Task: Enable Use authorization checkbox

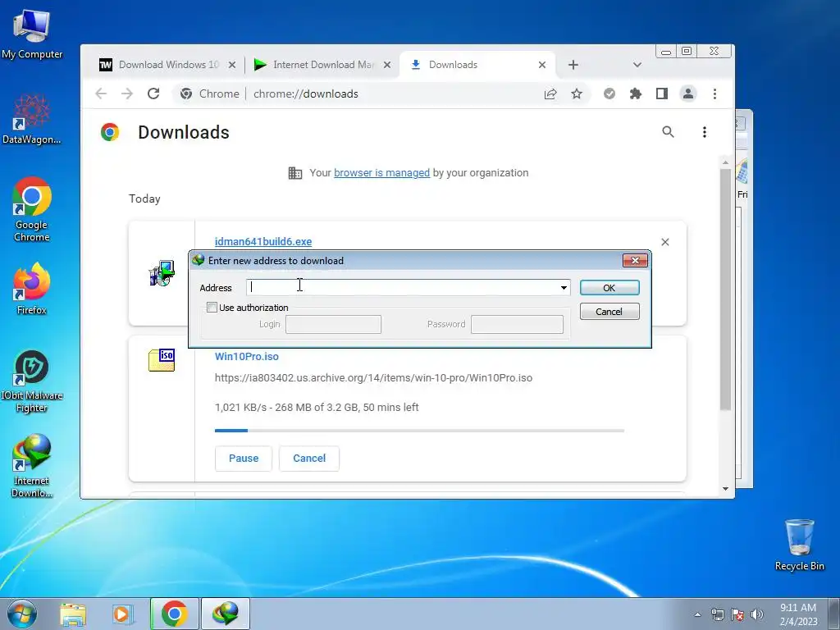Action: pos(212,308)
